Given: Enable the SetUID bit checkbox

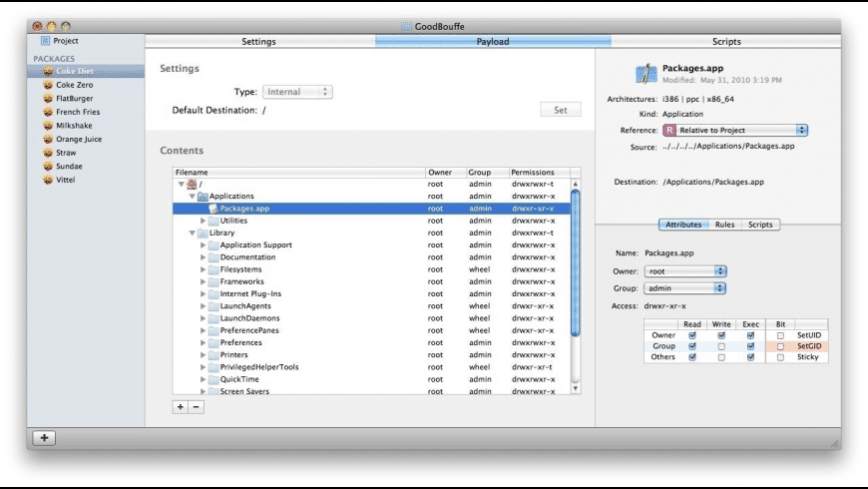Looking at the screenshot, I should (x=780, y=335).
